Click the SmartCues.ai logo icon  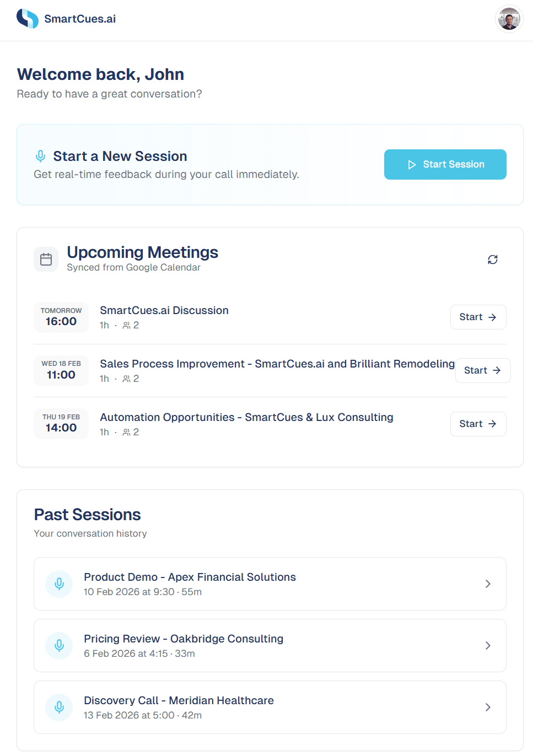coord(28,18)
